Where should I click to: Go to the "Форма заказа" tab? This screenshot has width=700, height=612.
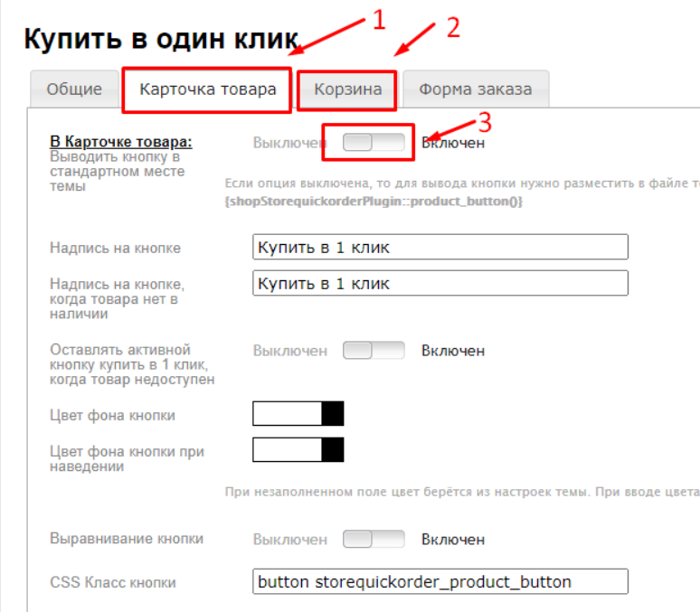click(475, 89)
